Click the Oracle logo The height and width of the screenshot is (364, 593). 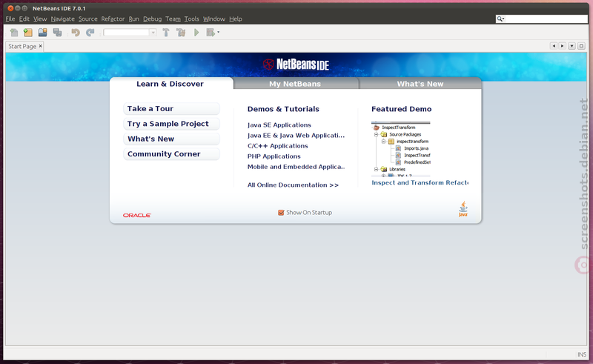click(x=137, y=215)
